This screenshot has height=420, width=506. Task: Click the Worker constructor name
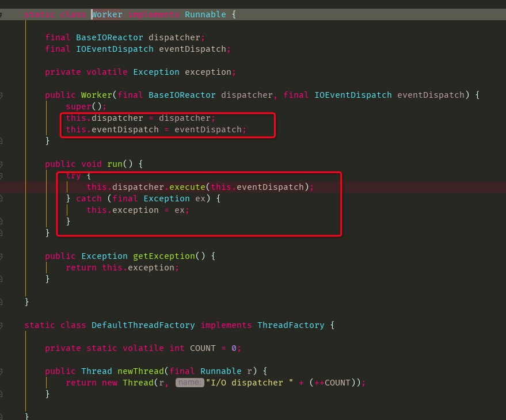pos(97,95)
